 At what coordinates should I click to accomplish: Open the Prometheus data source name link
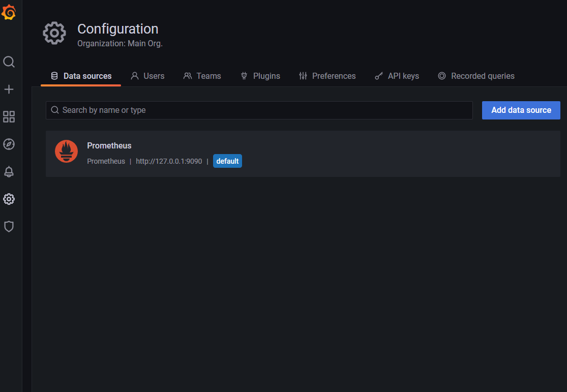point(109,146)
